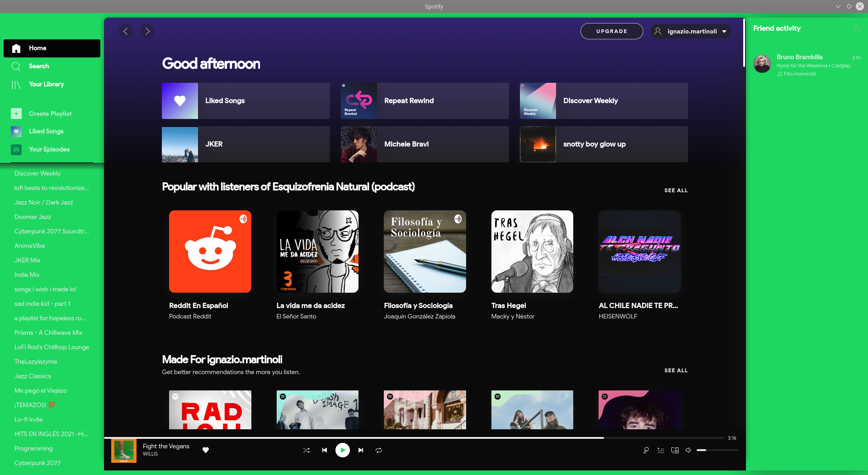Open the RAD mix cover
868x475 pixels.
point(210,410)
